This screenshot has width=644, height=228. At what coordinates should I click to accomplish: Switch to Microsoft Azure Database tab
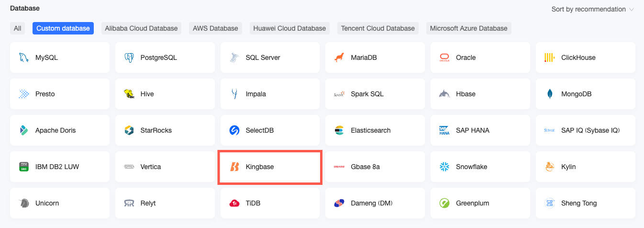tap(468, 28)
